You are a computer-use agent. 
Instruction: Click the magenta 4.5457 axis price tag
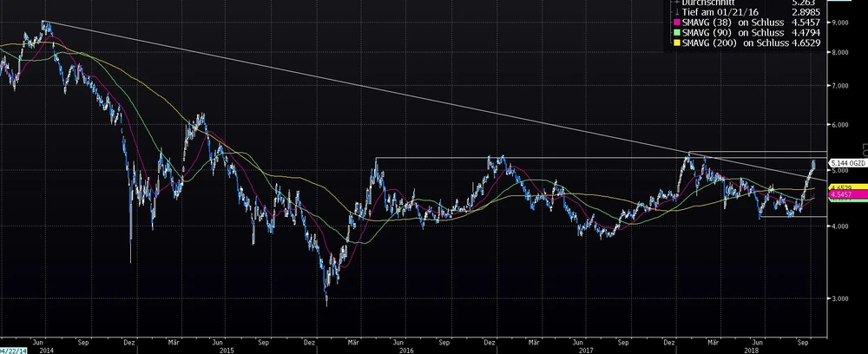841,194
